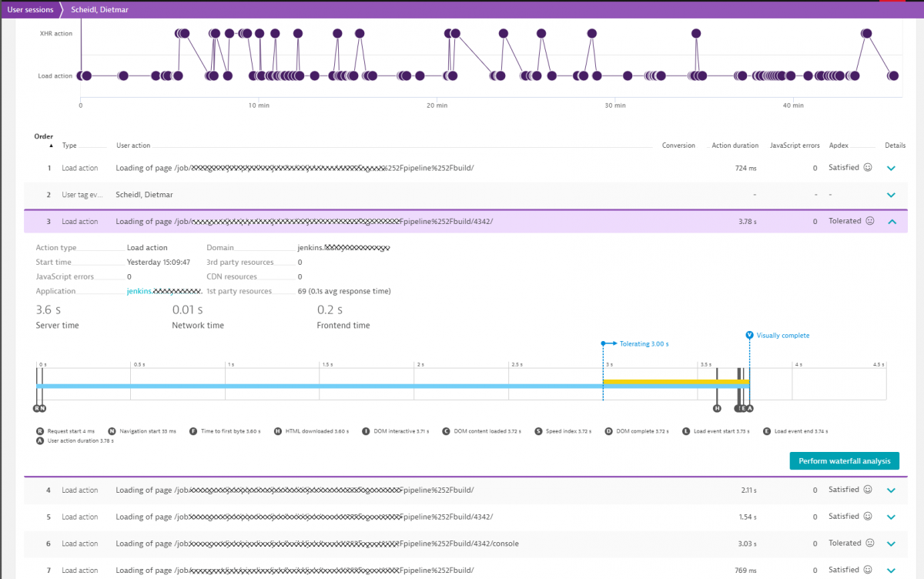Open the User sessions breadcrumb
Screen dimensions: 924x579
point(29,9)
